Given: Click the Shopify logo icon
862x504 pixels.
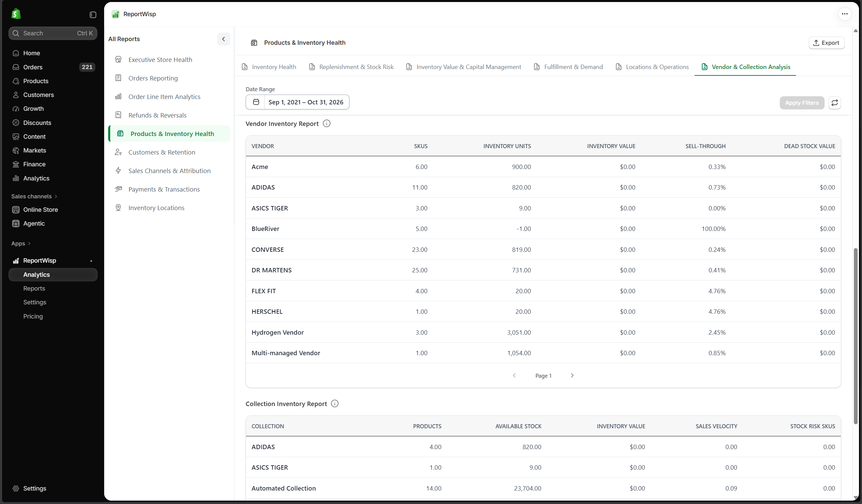Looking at the screenshot, I should [x=16, y=14].
